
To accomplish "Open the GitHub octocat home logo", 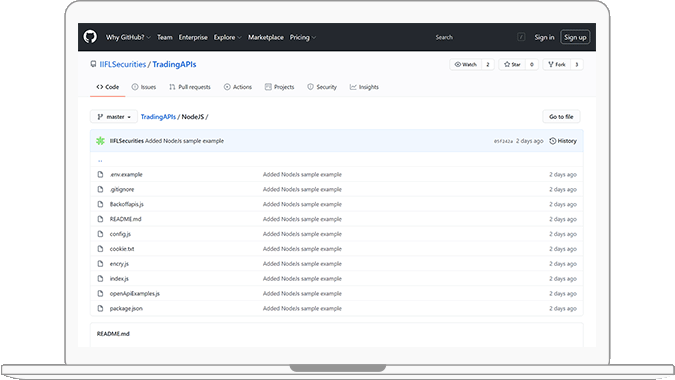I will pyautogui.click(x=90, y=37).
